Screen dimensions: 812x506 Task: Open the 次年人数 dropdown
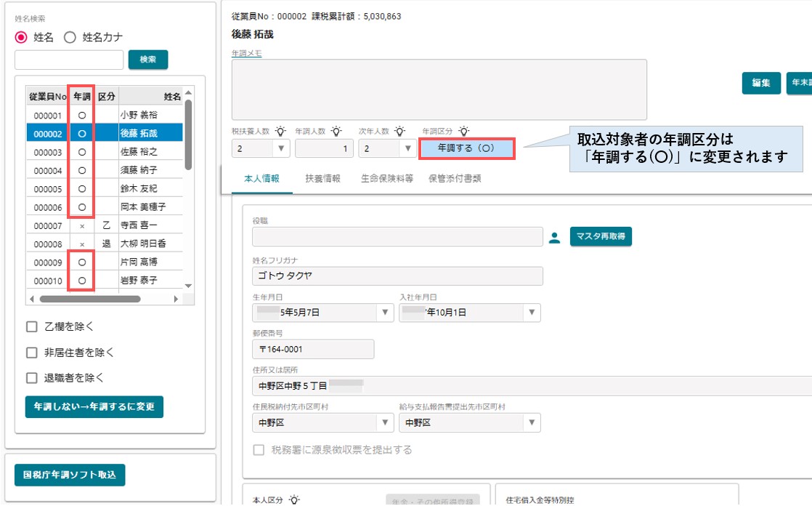(x=407, y=148)
